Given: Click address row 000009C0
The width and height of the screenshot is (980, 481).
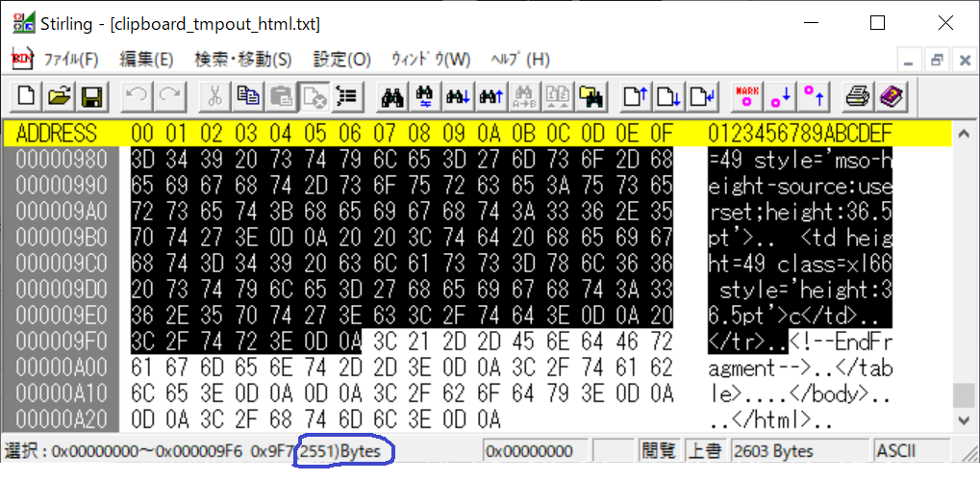Looking at the screenshot, I should coord(62,264).
